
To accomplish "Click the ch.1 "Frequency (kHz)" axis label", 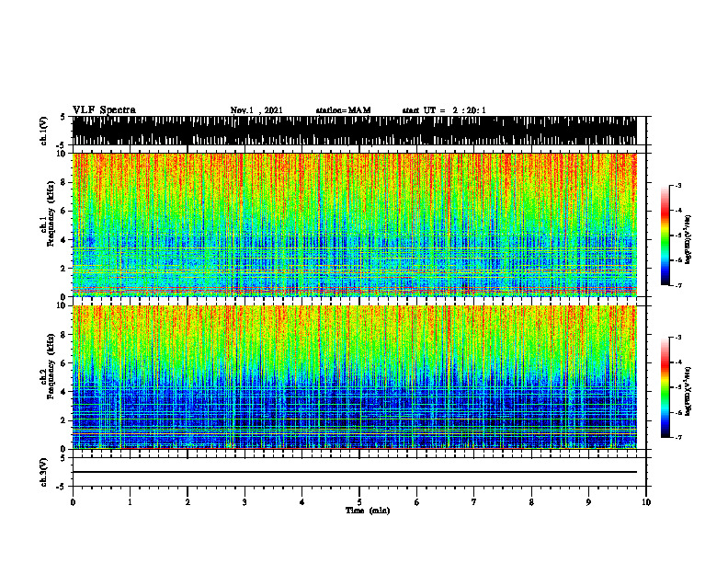I will [51, 214].
